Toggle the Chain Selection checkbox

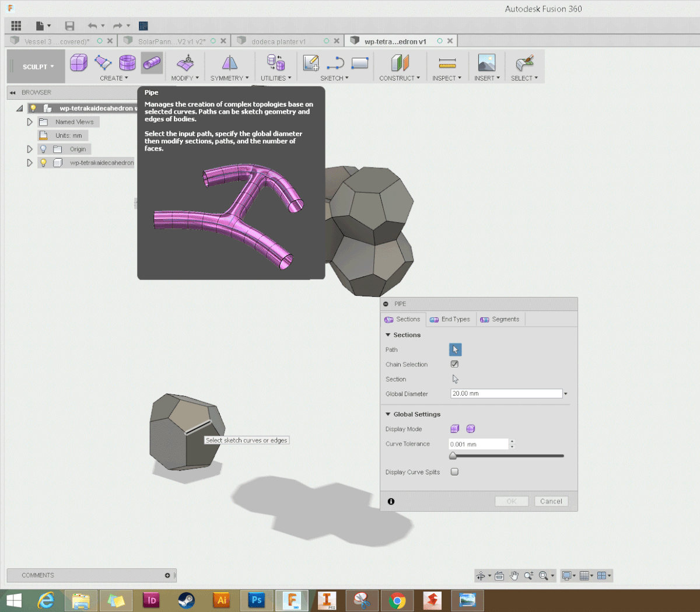click(x=454, y=364)
